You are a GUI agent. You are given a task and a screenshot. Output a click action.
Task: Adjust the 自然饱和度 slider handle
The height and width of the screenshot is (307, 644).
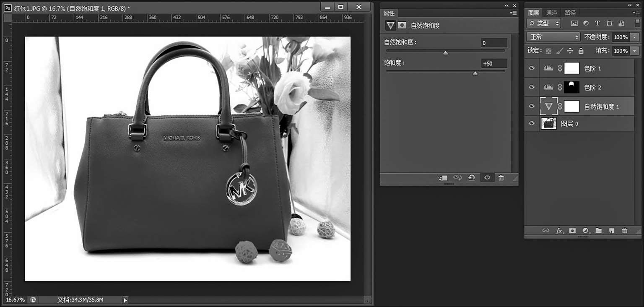(x=445, y=53)
